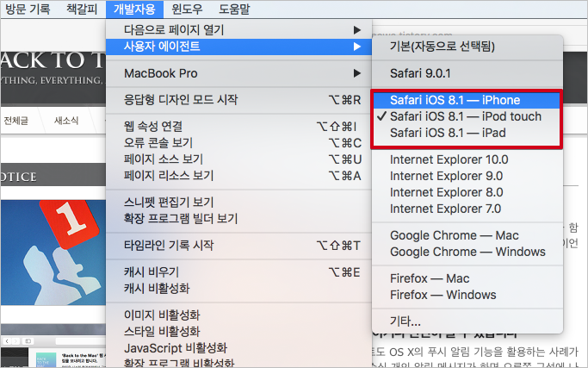The width and height of the screenshot is (588, 368).
Task: Expand 다음으로 페이지 열기 submenu
Action: pos(238,29)
